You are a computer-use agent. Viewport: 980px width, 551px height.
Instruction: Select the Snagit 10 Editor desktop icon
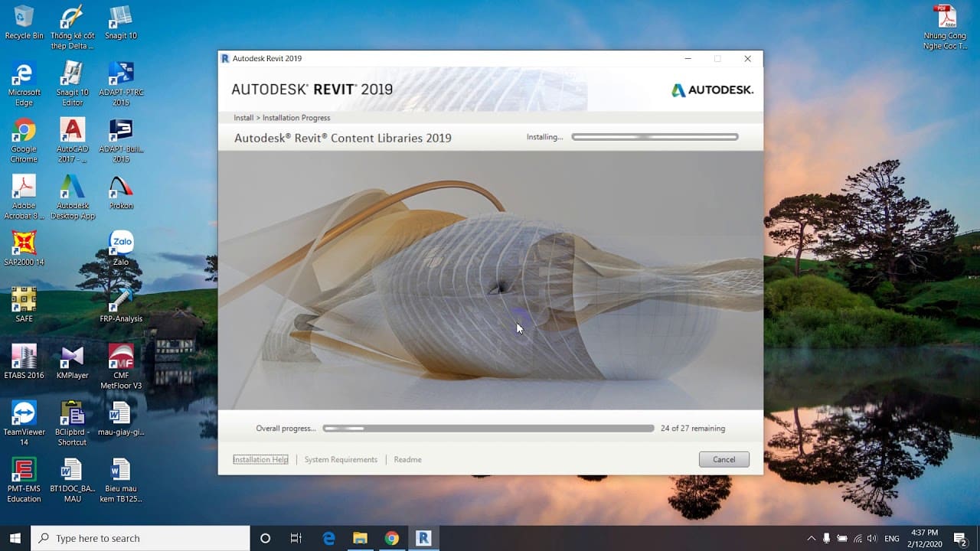[73, 84]
